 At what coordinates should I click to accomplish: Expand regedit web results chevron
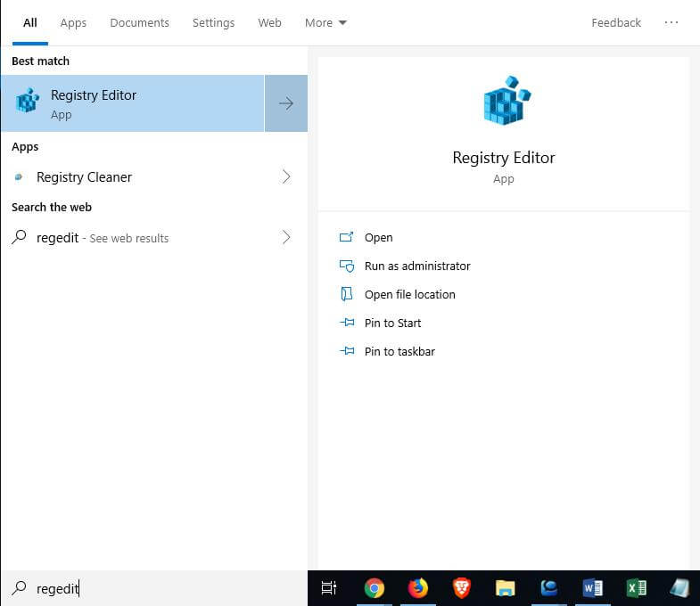coord(286,237)
